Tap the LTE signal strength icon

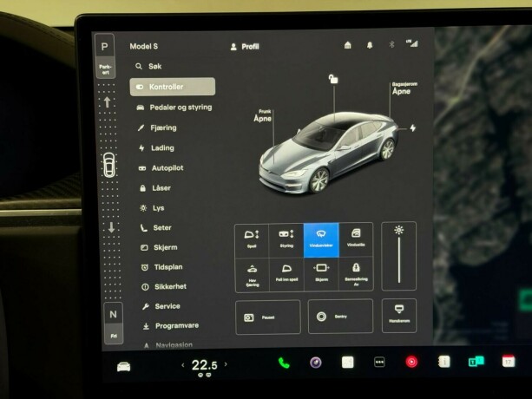click(412, 43)
